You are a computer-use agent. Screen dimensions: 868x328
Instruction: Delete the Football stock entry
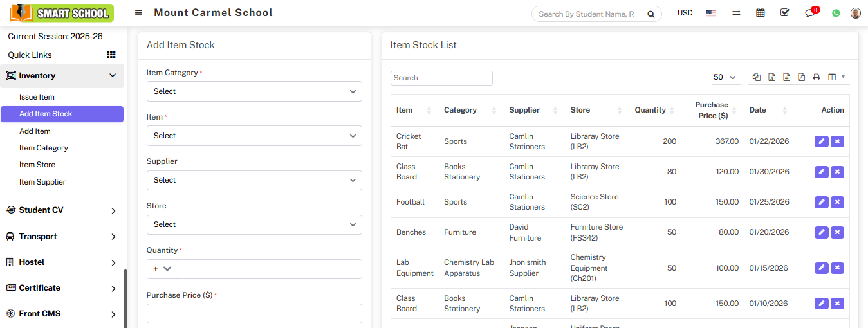837,202
